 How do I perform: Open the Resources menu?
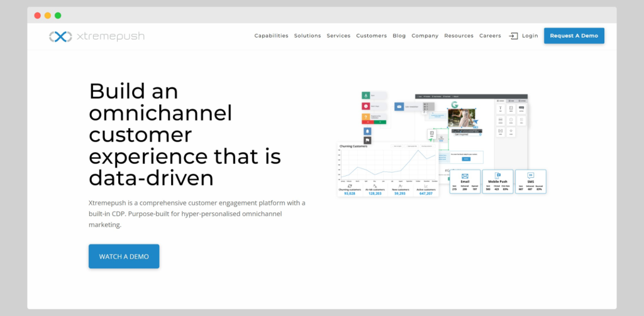point(458,36)
